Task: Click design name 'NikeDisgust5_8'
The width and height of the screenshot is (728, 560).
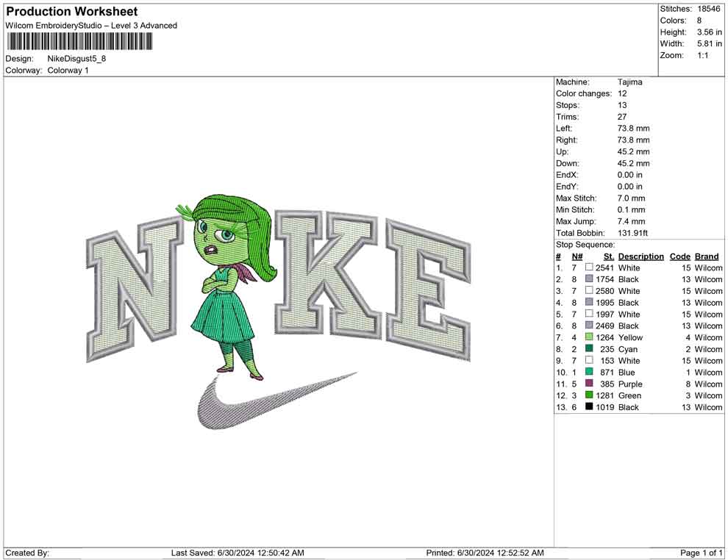Action: tap(76, 59)
